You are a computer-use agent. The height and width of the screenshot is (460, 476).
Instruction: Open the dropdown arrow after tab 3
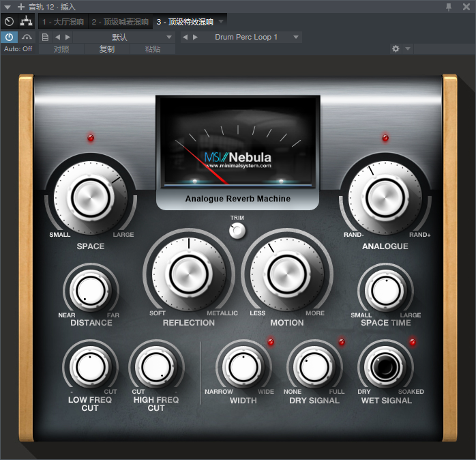221,22
